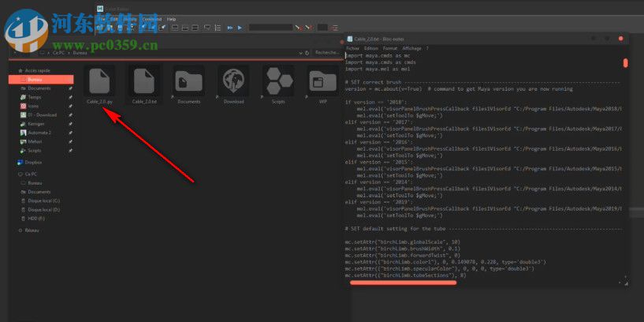Image resolution: width=644 pixels, height=322 pixels.
Task: Click Ce PC in the address breadcrumb
Action: click(x=58, y=53)
